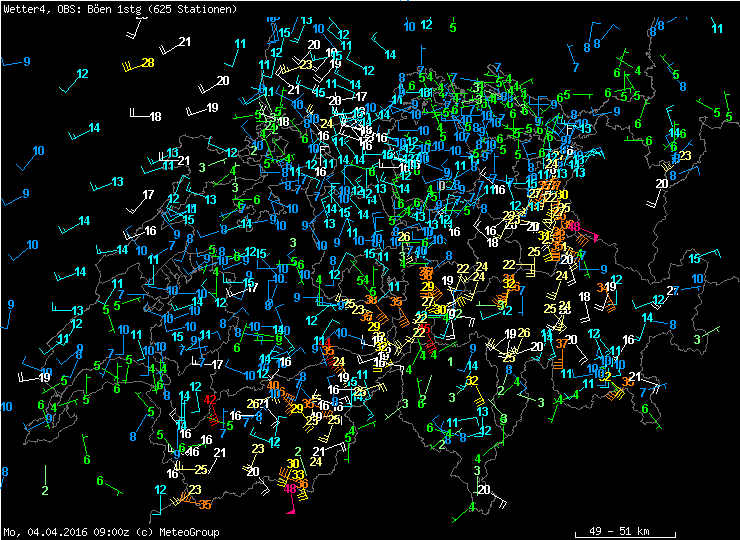The image size is (740, 540).
Task: Select the red 42 gust station marker
Action: coord(210,400)
